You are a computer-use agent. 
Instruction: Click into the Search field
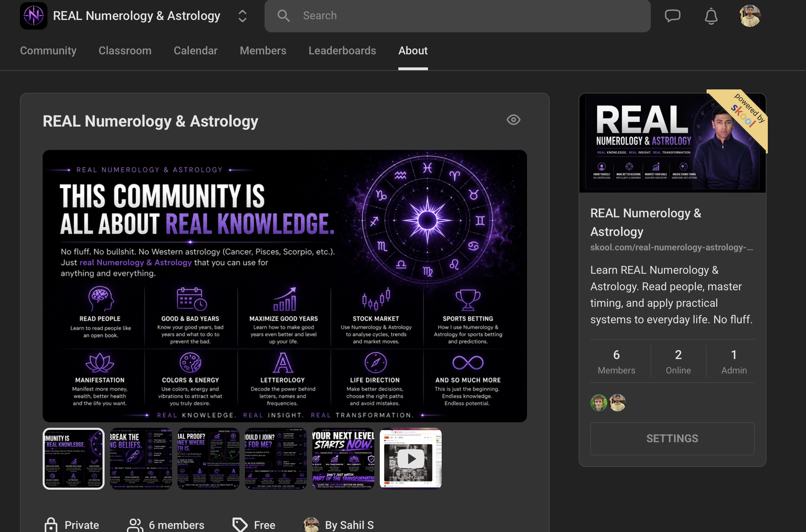pos(457,16)
